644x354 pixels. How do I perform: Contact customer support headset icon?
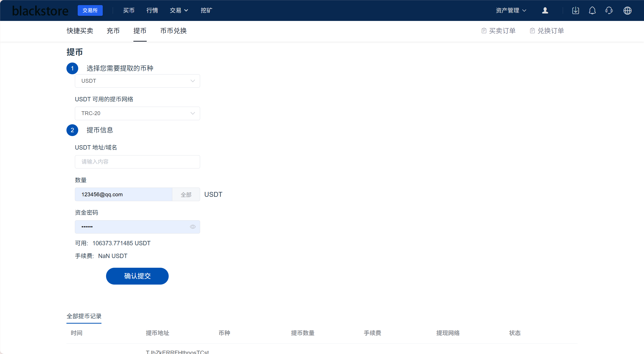(609, 10)
